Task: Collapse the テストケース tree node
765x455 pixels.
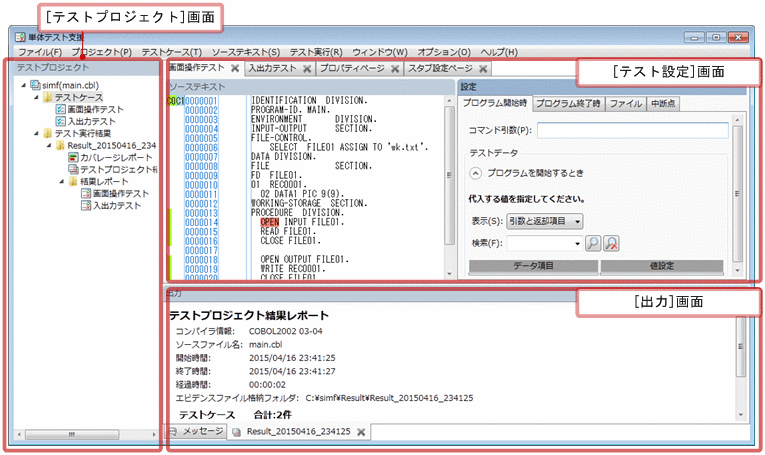Action: (x=37, y=98)
